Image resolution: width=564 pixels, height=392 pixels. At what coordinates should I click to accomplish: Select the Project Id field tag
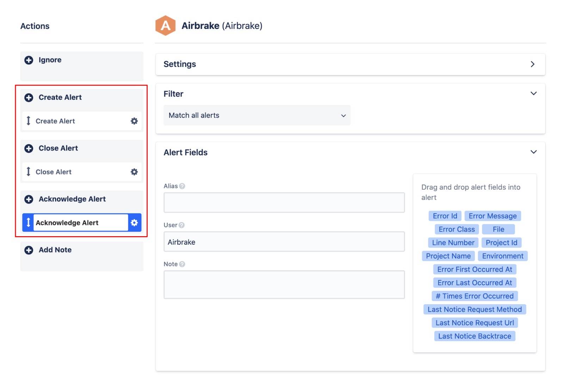502,243
